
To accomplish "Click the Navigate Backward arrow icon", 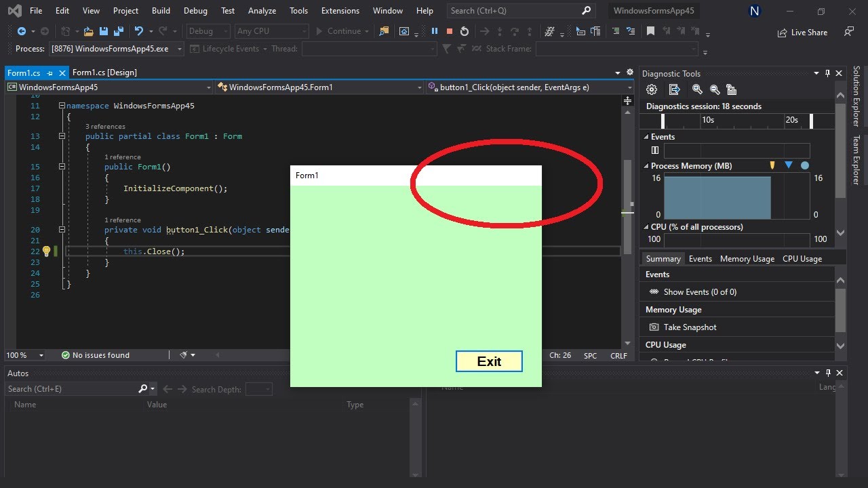I will [x=21, y=31].
